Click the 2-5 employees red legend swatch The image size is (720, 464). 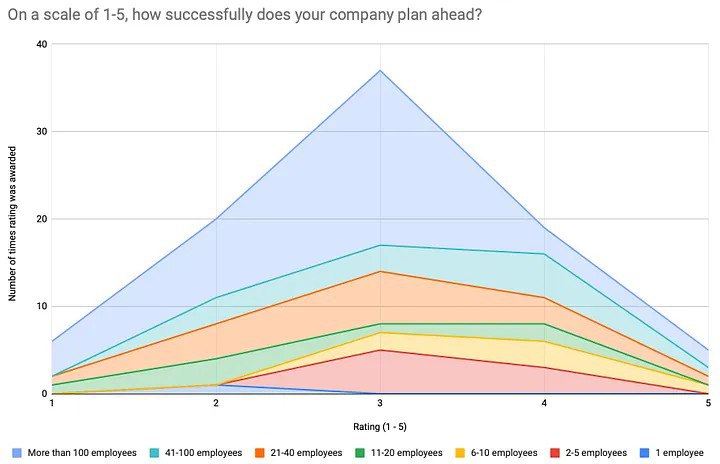[x=555, y=453]
